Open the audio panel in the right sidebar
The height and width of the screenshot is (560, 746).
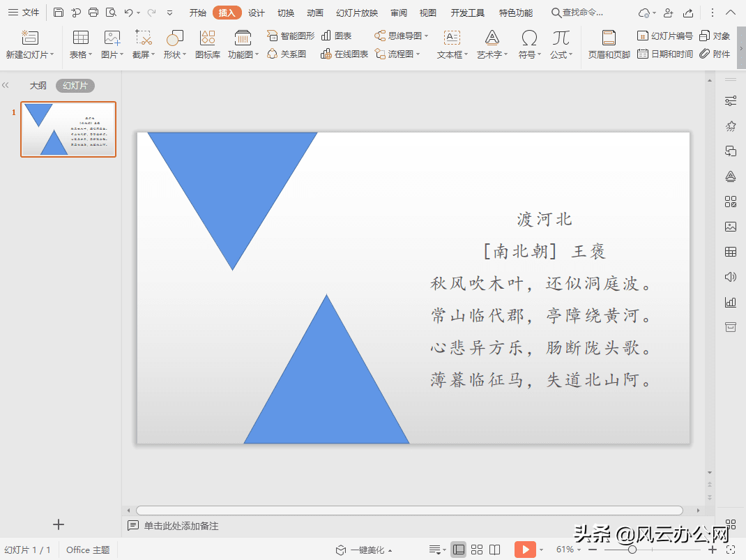[730, 276]
